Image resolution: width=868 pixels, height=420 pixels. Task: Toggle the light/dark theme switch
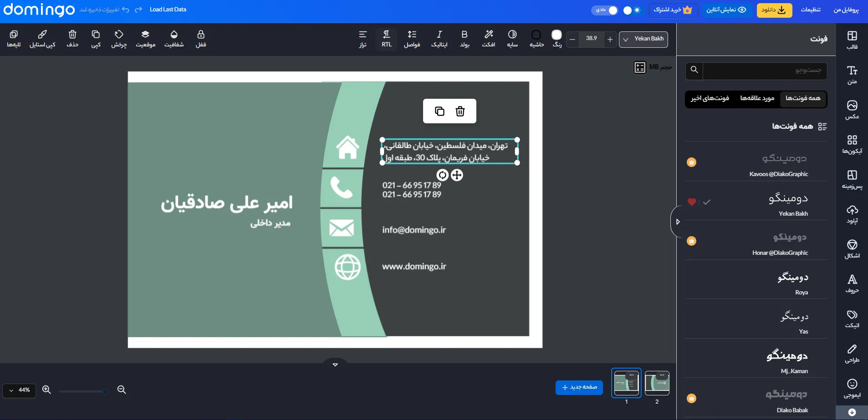[632, 10]
